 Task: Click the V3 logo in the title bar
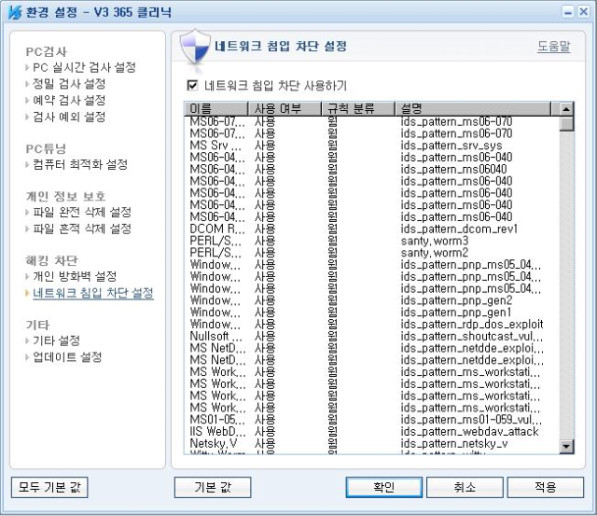14,12
